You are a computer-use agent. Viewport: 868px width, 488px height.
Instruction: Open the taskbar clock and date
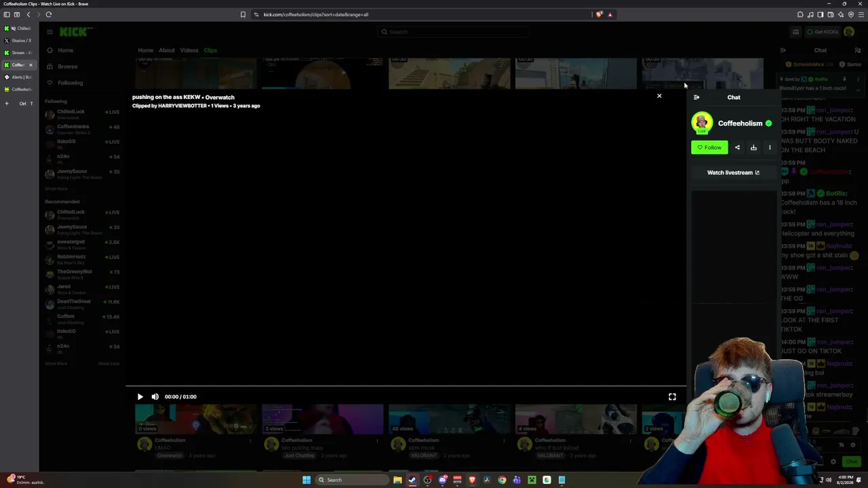pos(845,480)
